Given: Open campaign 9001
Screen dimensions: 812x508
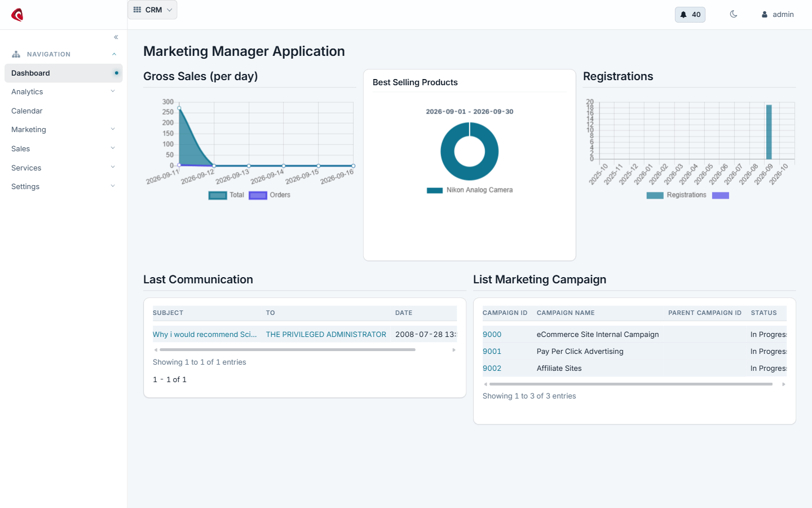Looking at the screenshot, I should point(492,352).
